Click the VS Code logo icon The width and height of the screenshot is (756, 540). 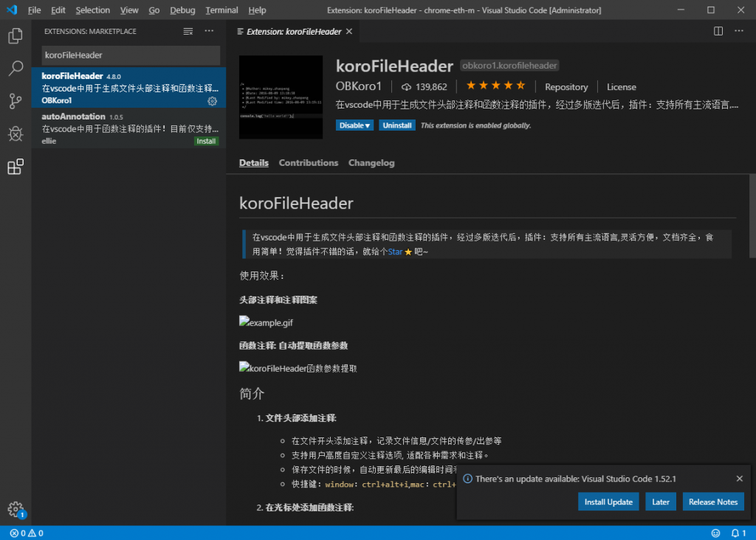[12, 10]
